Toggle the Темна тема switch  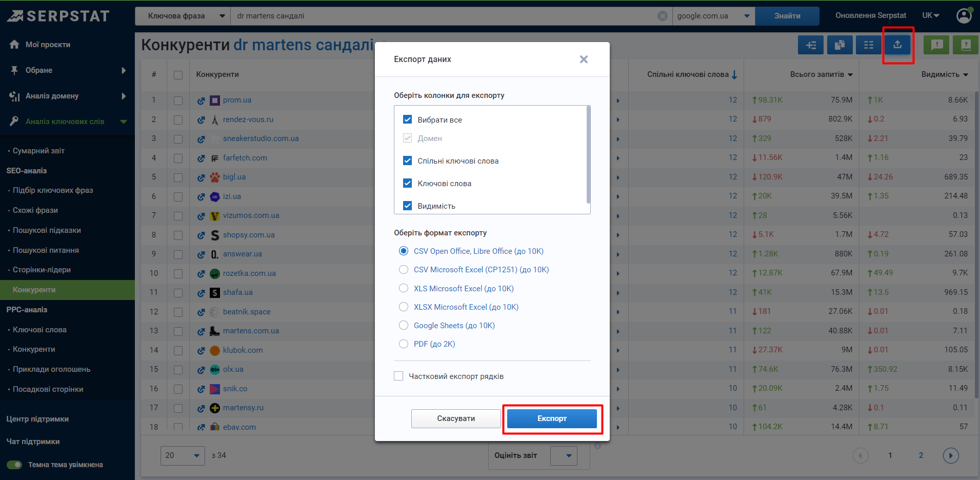click(14, 465)
